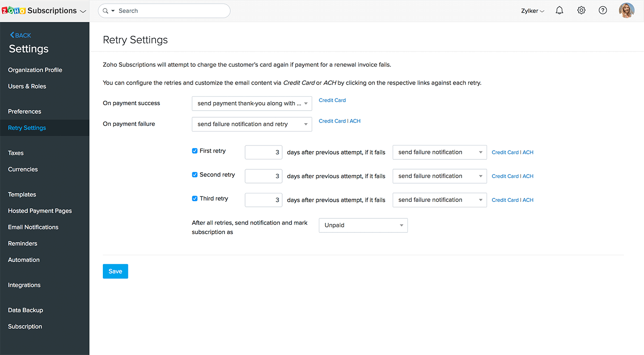
Task: Open the notifications bell icon
Action: 559,11
